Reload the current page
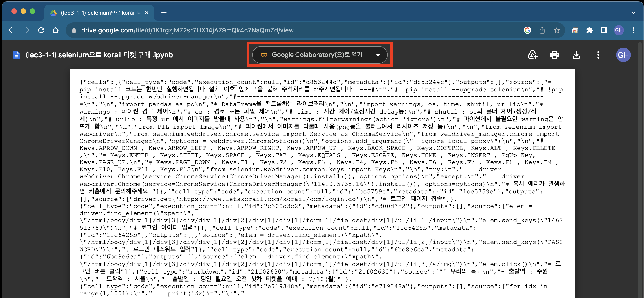 (x=41, y=30)
